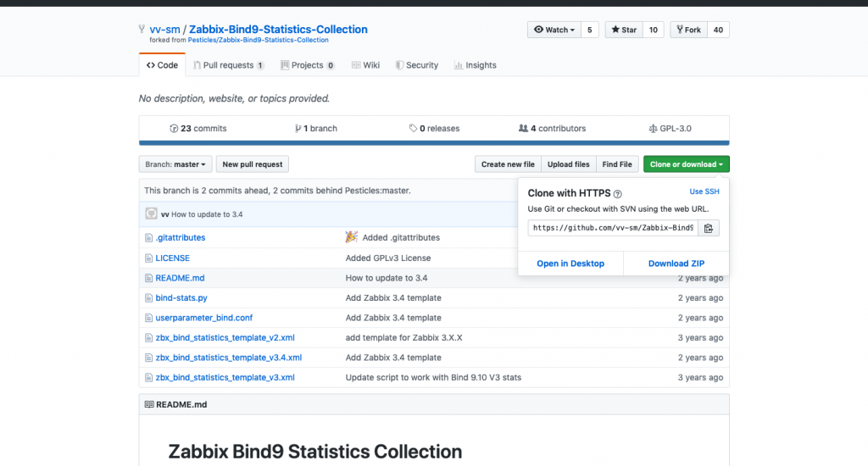Click file icon beside zbx_bind_statistics_template_v3.xml

pos(148,377)
